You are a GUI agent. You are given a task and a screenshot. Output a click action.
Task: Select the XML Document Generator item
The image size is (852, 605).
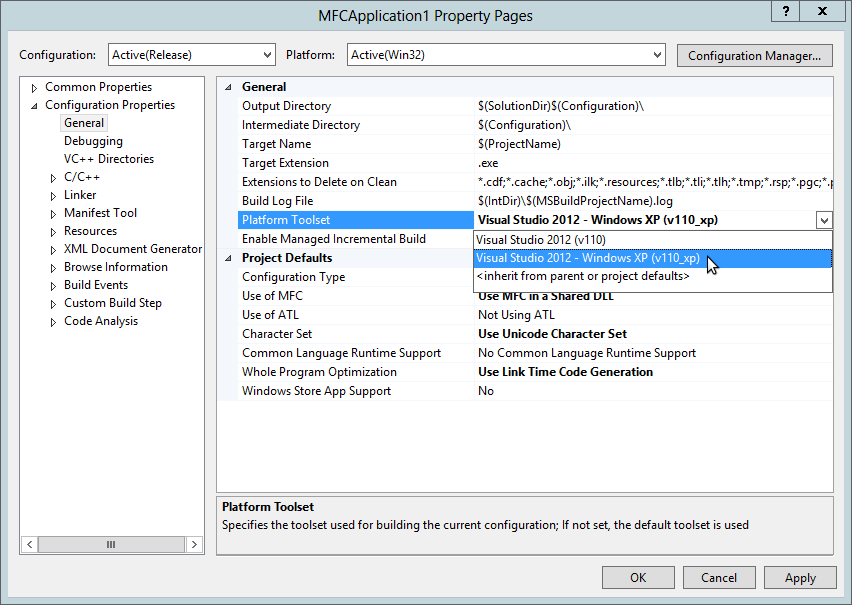click(133, 248)
